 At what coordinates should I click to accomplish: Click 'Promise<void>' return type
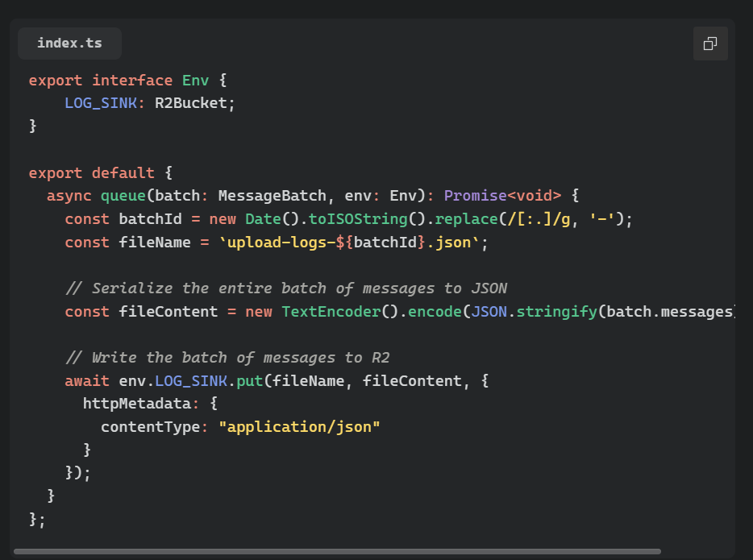(502, 196)
